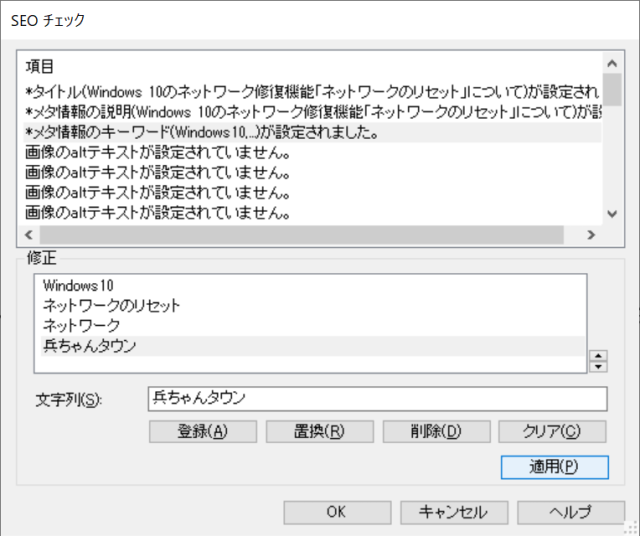Image resolution: width=640 pixels, height=536 pixels.
Task: Click the horizontal scrollbar's right arrow
Action: [x=591, y=235]
